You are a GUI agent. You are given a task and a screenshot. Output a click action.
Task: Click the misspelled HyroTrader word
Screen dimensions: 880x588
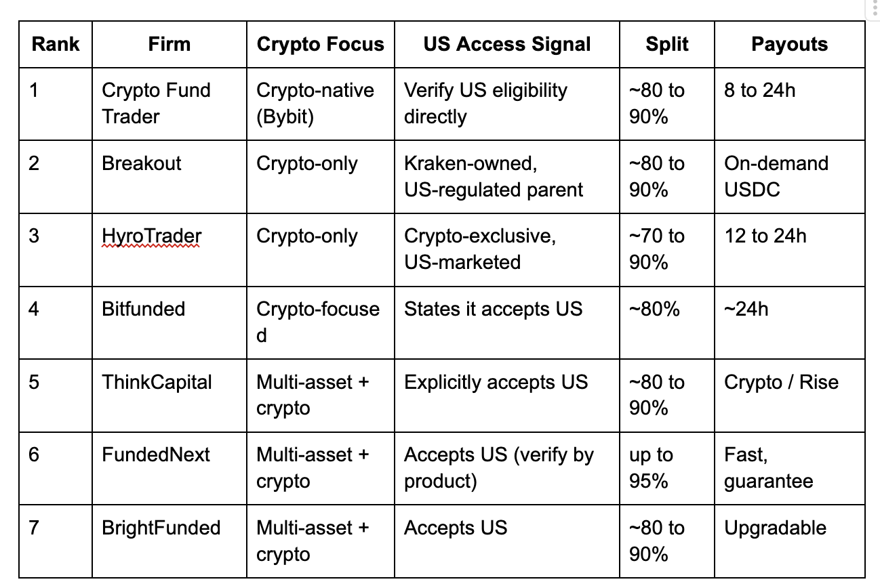tap(152, 236)
